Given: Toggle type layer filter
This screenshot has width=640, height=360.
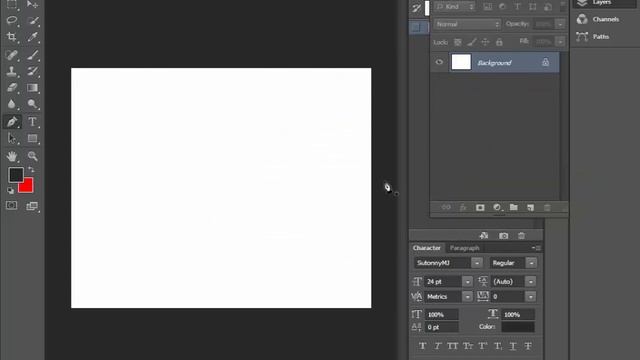Looking at the screenshot, I should 518,7.
